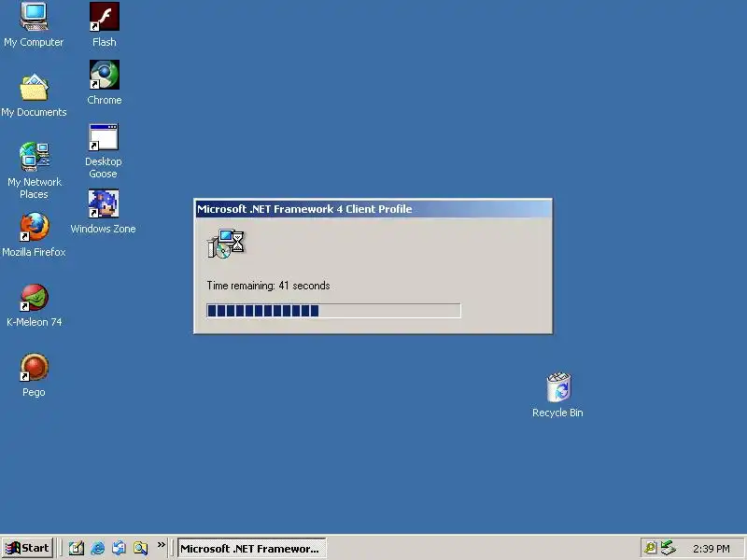Click the magnifier system tray icon
The height and width of the screenshot is (560, 747).
[650, 548]
